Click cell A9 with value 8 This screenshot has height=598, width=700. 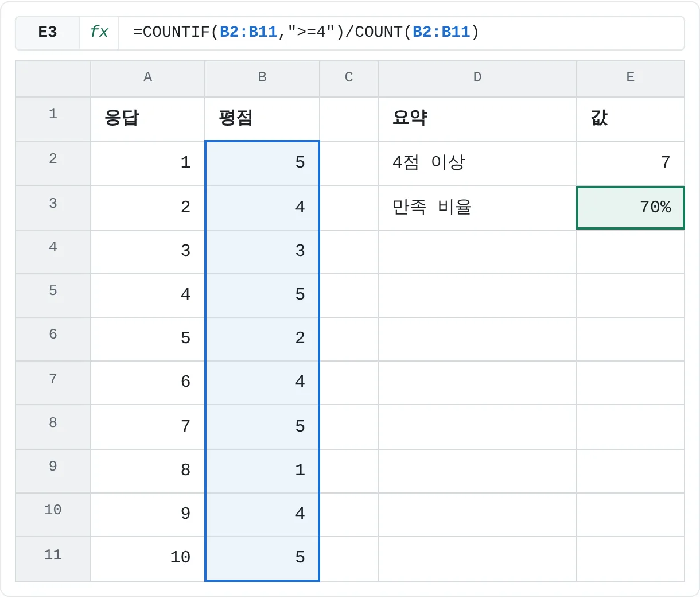point(147,471)
